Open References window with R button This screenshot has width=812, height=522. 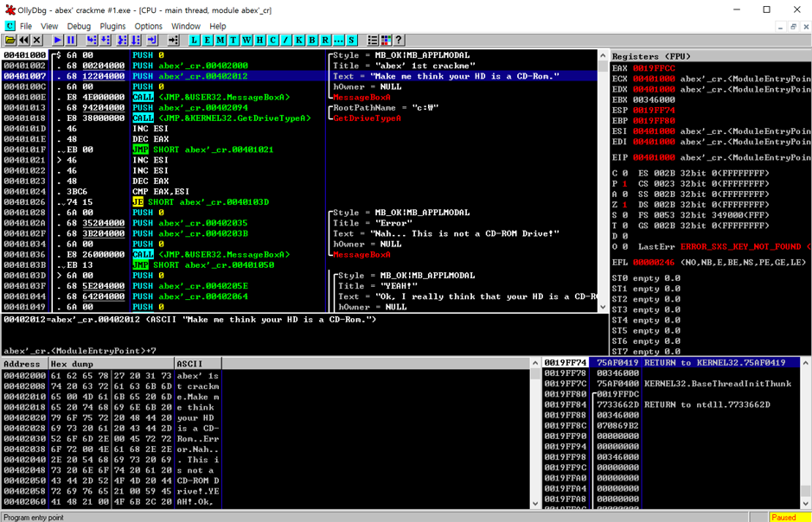(325, 40)
